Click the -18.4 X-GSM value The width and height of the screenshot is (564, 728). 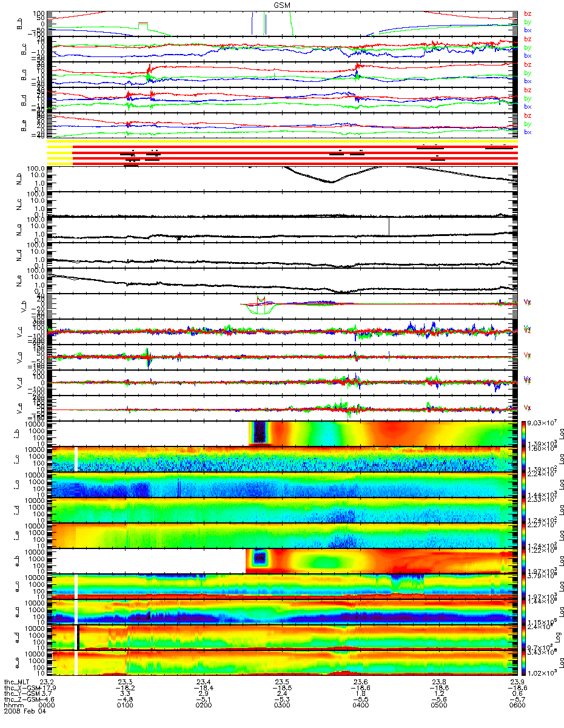tap(204, 688)
